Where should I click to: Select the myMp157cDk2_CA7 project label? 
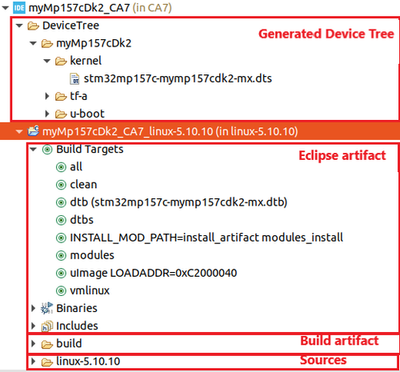79,8
